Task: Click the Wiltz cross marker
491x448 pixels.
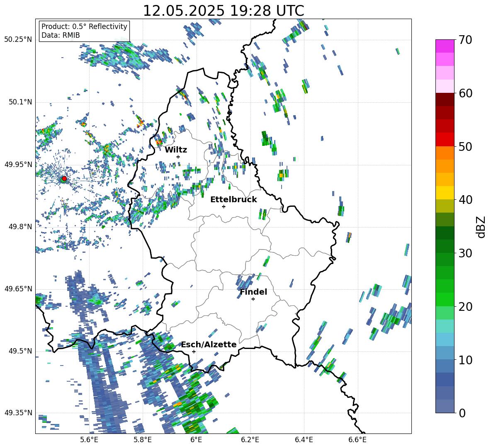Action: tap(178, 157)
